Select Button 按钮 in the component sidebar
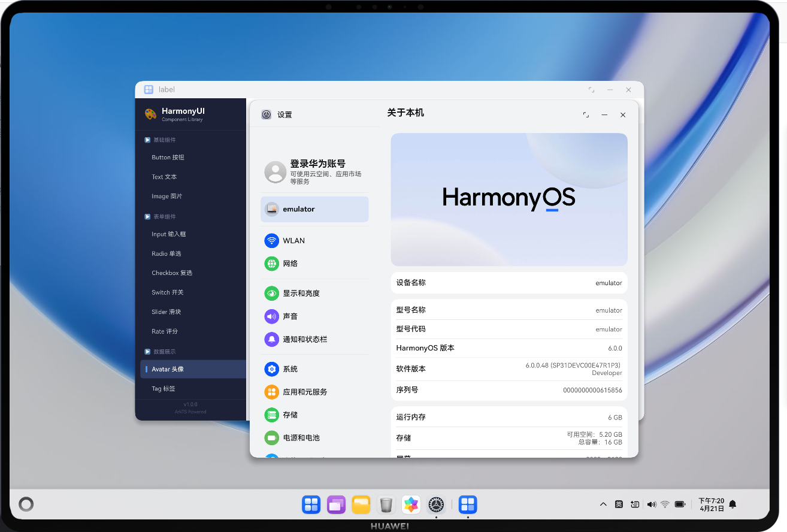This screenshot has width=787, height=532. (167, 157)
